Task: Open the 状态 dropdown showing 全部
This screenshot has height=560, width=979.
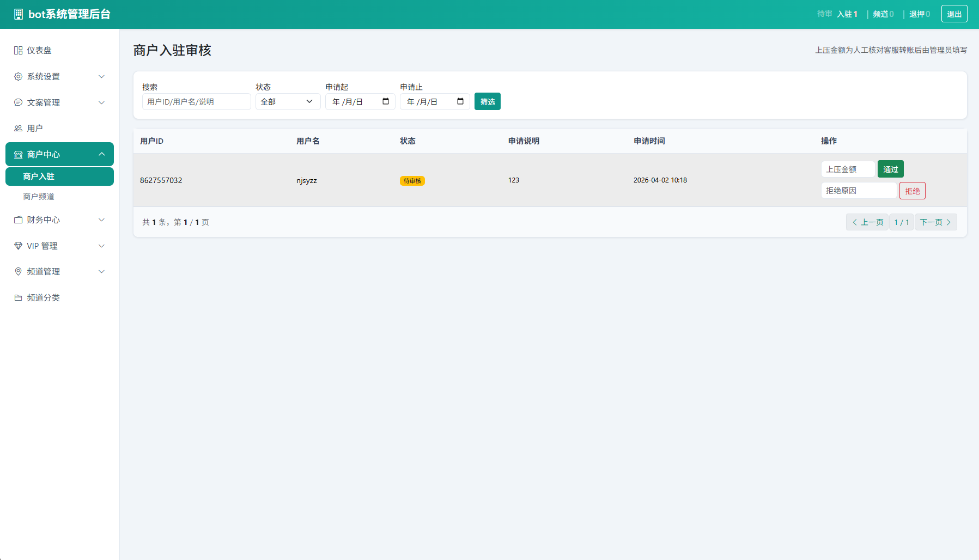Action: [288, 101]
